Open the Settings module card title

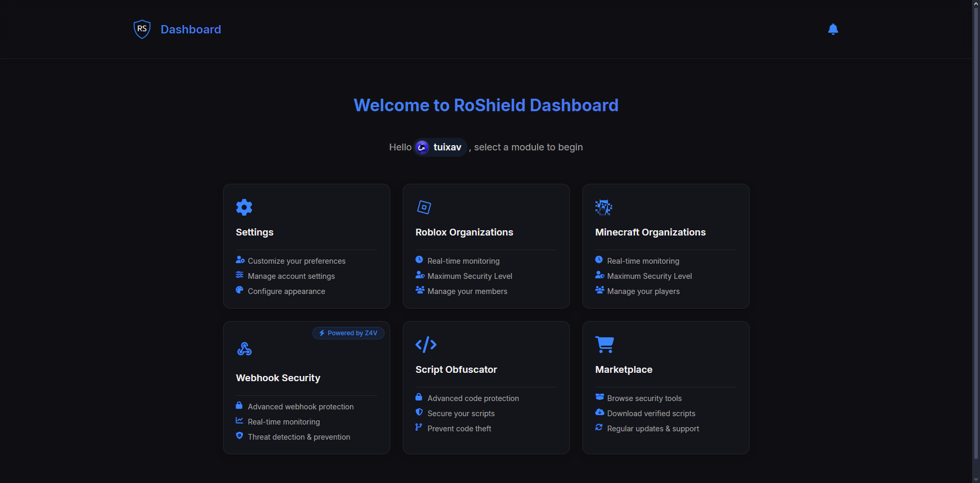click(x=254, y=232)
